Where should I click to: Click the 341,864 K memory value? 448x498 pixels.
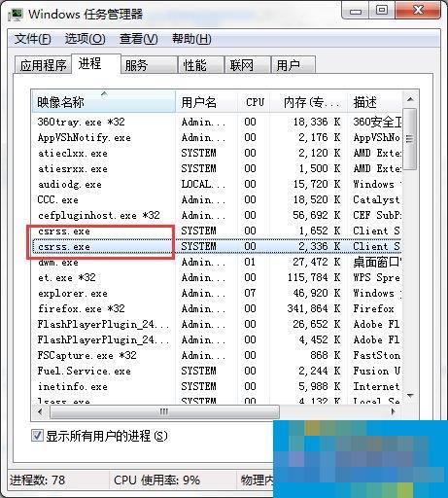pyautogui.click(x=314, y=308)
